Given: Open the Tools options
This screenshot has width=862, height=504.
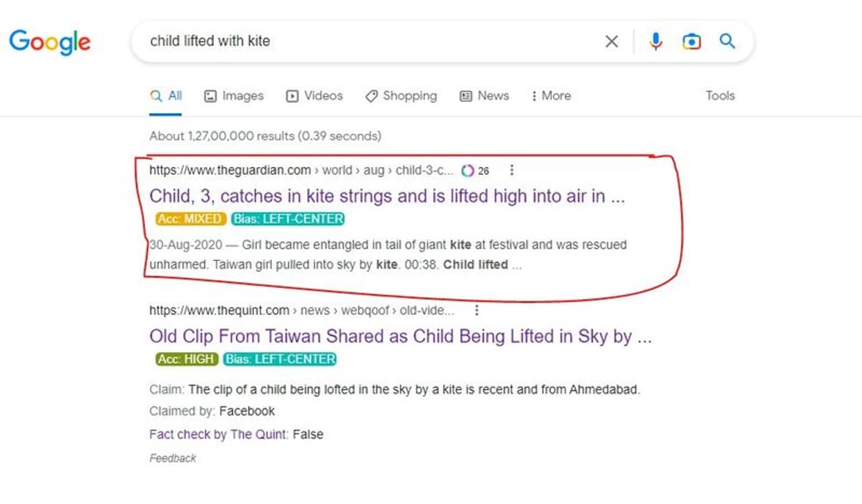Looking at the screenshot, I should (x=720, y=96).
